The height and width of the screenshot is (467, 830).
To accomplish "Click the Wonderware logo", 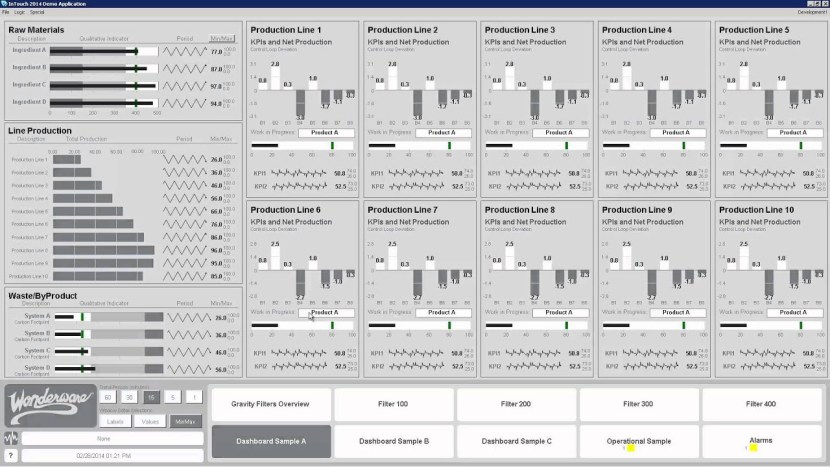I will tap(48, 406).
